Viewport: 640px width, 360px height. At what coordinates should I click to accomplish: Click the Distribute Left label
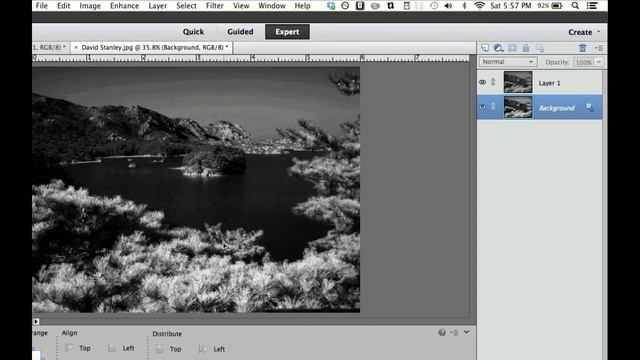219,349
